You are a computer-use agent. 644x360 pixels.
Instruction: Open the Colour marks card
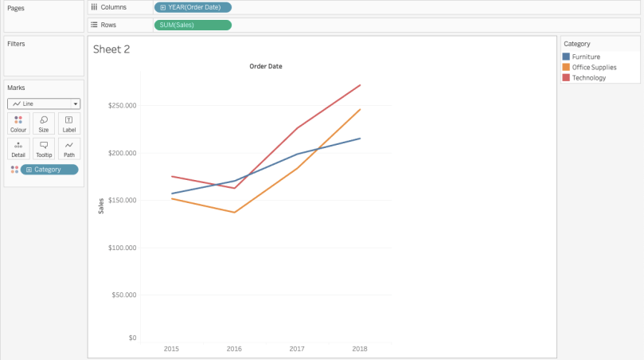pyautogui.click(x=18, y=123)
